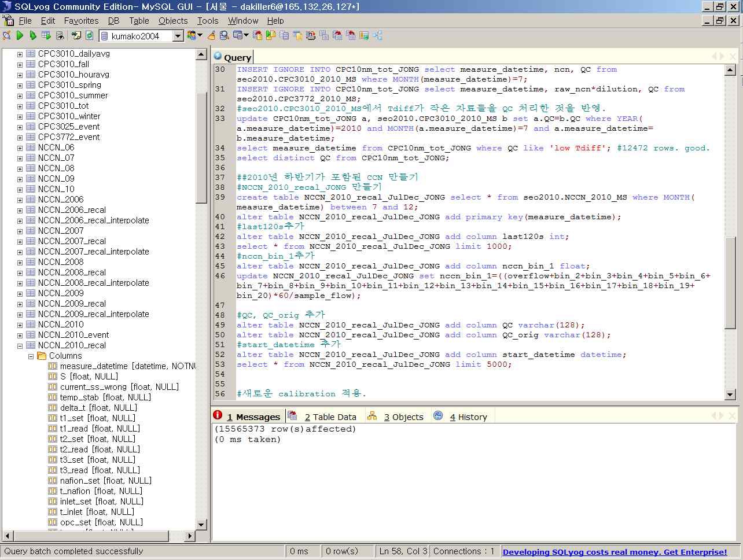Click column icon beside nafion_set

pyautogui.click(x=53, y=481)
